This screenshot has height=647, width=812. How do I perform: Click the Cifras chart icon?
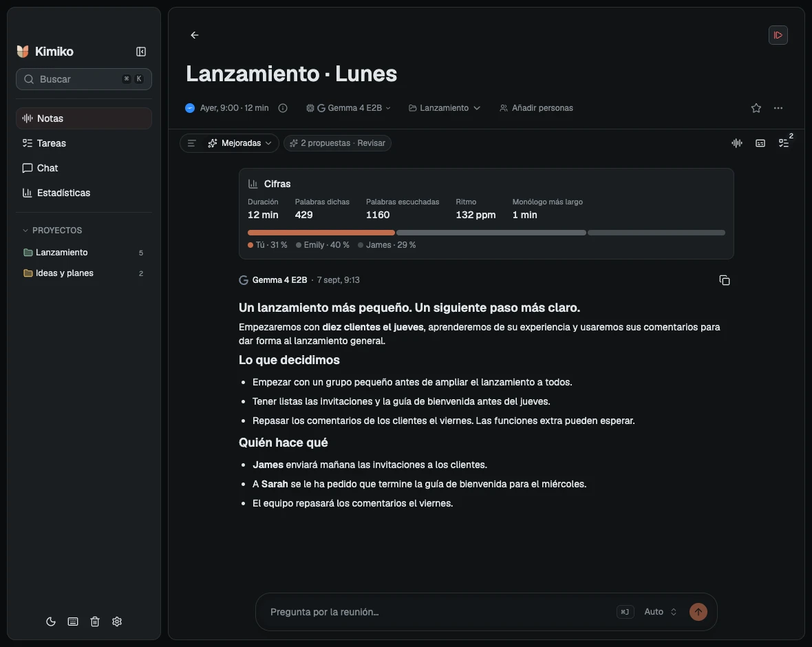pyautogui.click(x=253, y=184)
